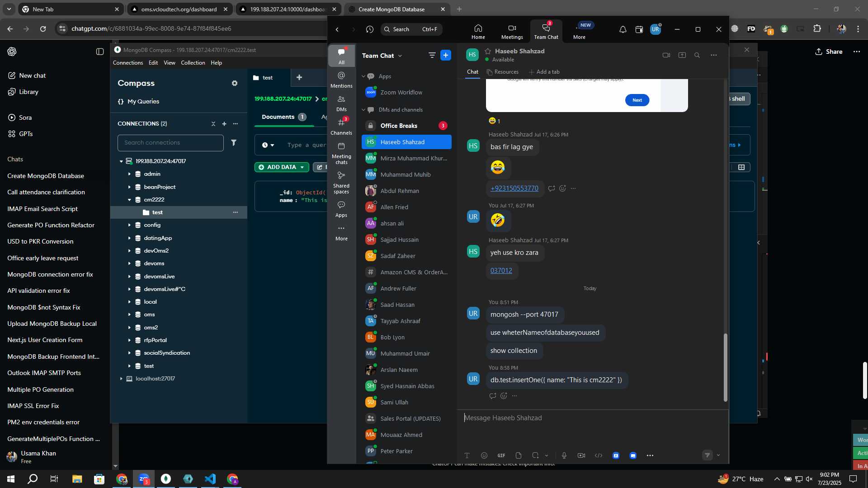The image size is (868, 488).
Task: Click the +923150553770 phone link
Action: pyautogui.click(x=514, y=188)
